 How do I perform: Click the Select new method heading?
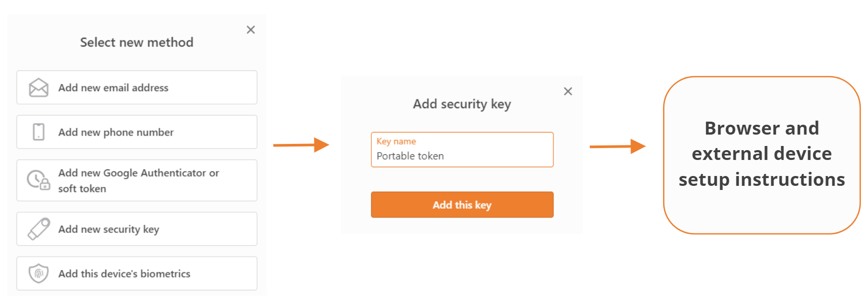(137, 42)
